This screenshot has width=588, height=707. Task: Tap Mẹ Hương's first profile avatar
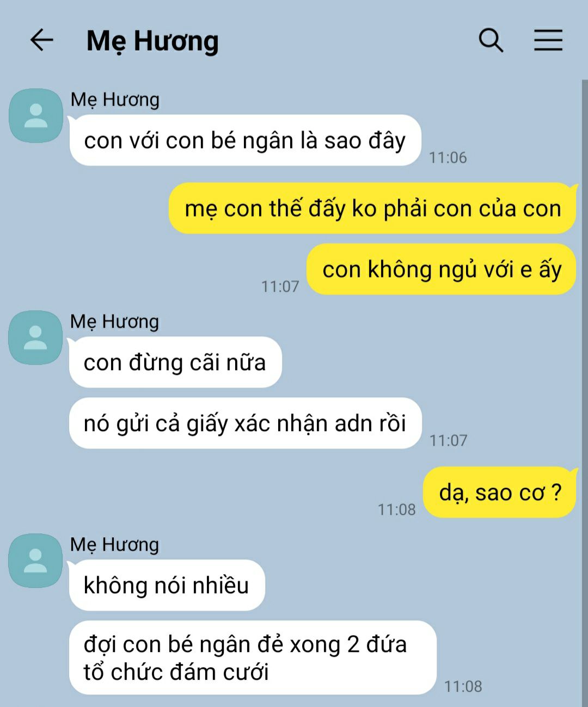pyautogui.click(x=36, y=116)
